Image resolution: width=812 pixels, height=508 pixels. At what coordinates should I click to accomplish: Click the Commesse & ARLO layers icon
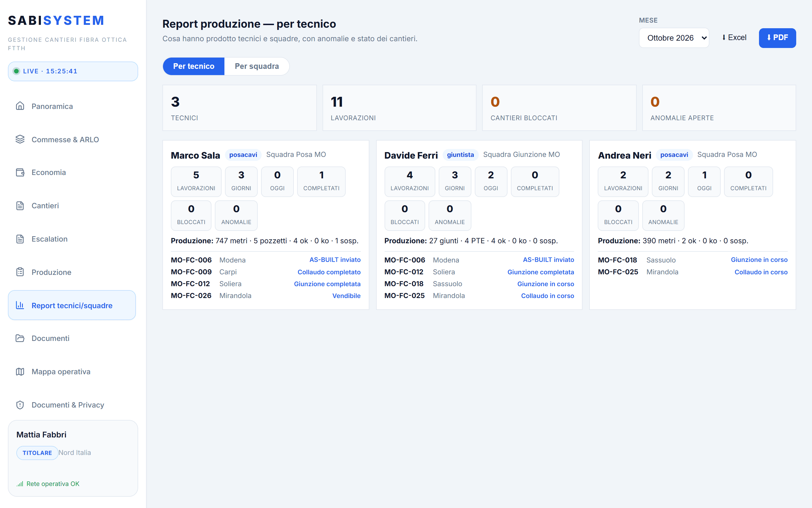(20, 139)
